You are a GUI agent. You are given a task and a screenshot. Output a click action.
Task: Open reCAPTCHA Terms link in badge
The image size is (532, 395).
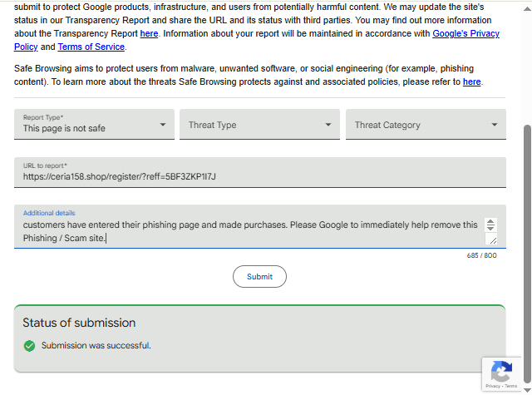512,387
